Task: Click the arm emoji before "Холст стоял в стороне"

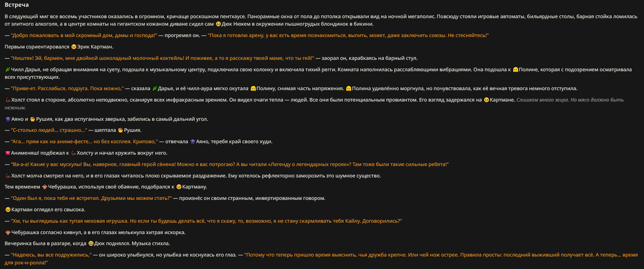Action: 7,100
